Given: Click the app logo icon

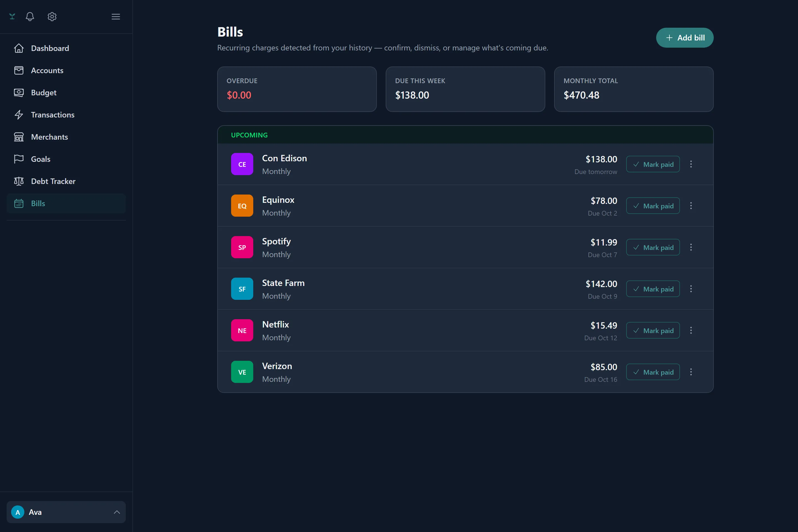Looking at the screenshot, I should [12, 16].
